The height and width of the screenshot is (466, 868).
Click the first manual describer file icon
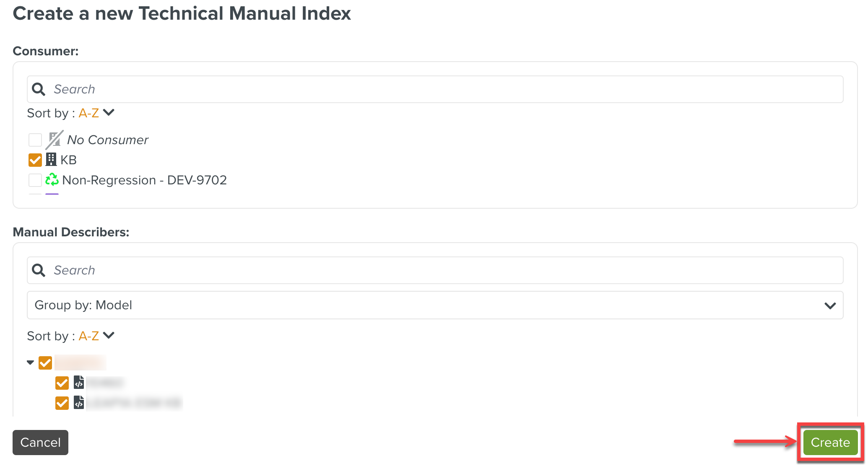[x=79, y=383]
